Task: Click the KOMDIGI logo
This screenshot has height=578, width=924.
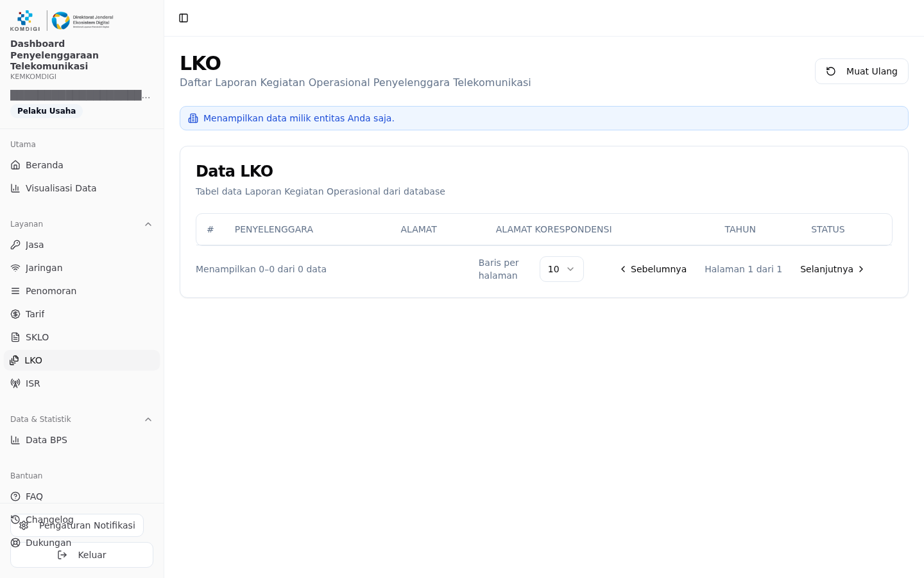Action: [25, 21]
